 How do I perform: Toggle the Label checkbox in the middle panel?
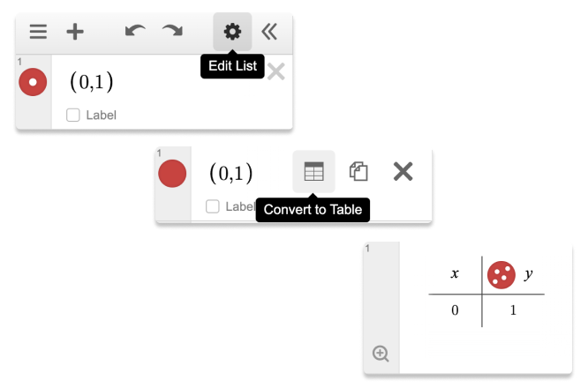click(x=213, y=206)
